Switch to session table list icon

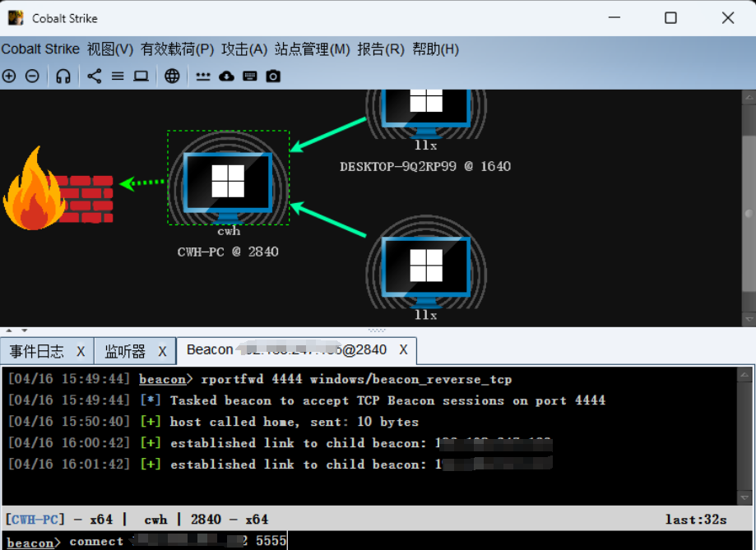point(118,76)
